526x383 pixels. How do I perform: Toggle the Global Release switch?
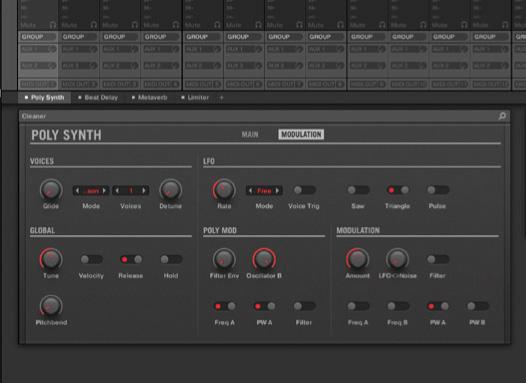coord(131,259)
